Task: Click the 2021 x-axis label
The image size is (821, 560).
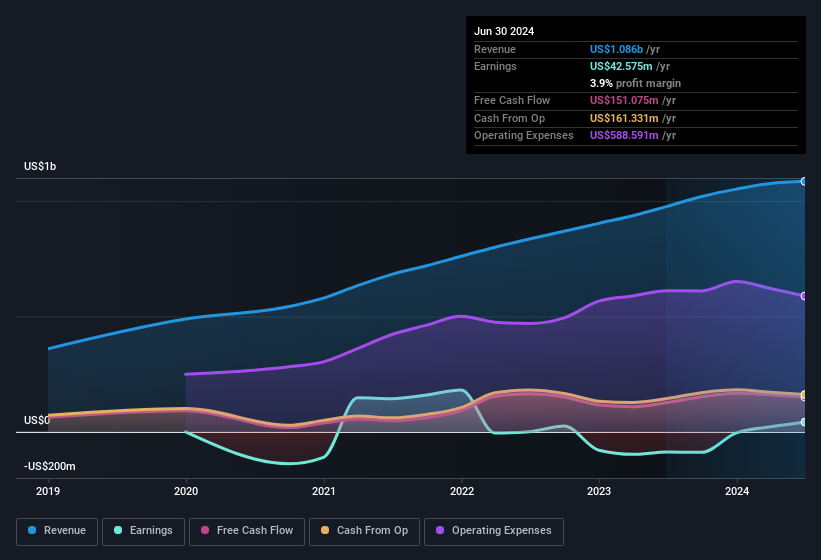Action: click(x=324, y=491)
